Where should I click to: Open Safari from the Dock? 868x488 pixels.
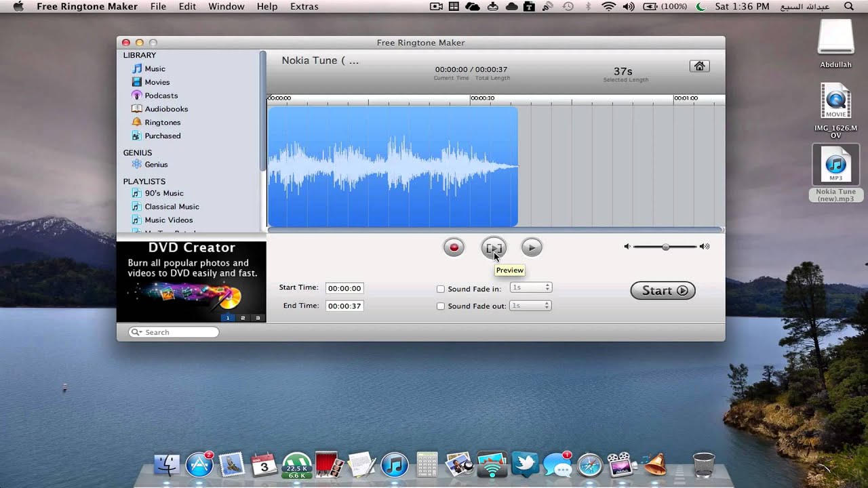coord(590,465)
